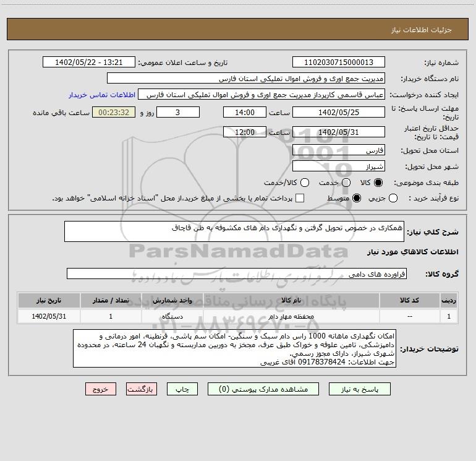476x461 pixels.
Task: Click the گروه کالا field فراورده های دامی
Action: [x=237, y=274]
